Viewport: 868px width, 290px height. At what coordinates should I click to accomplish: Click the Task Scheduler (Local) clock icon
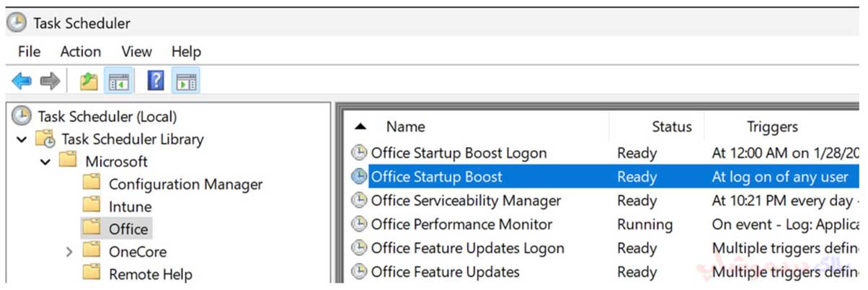coord(22,116)
